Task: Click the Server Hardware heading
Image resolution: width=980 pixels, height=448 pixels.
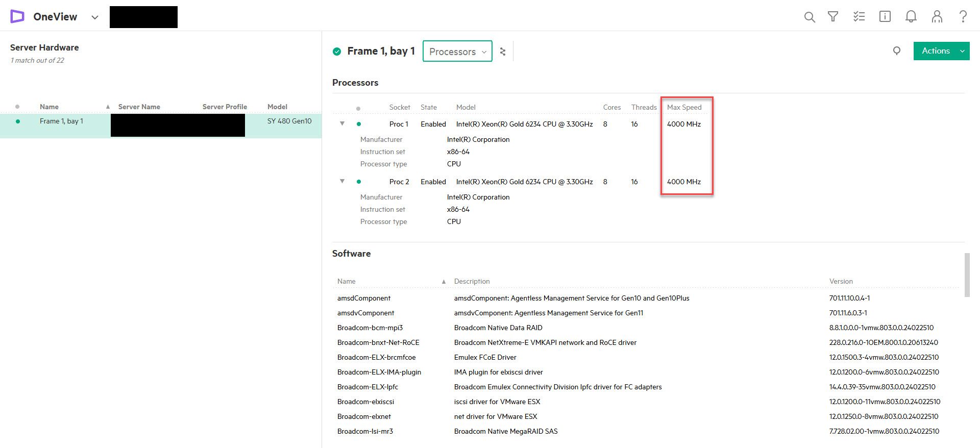Action: [x=44, y=47]
